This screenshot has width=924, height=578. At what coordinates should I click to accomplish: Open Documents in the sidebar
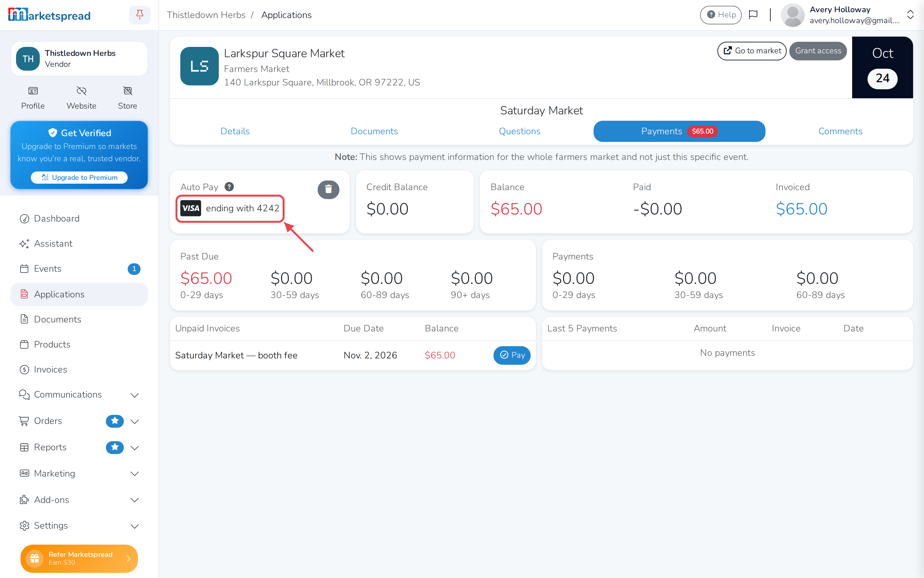click(79, 319)
